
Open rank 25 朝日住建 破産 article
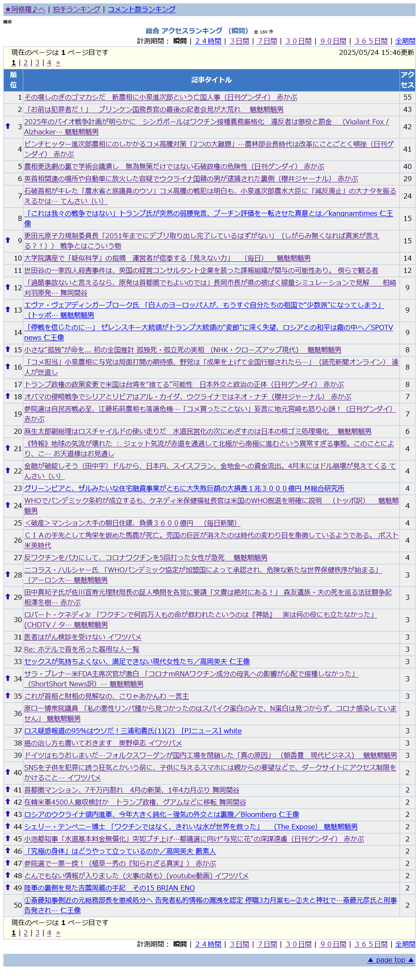(132, 523)
